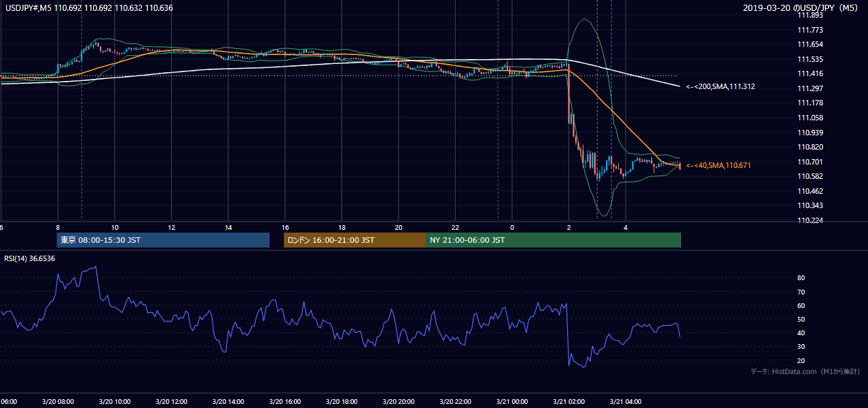Open the HistData.com data source credit

pyautogui.click(x=806, y=371)
